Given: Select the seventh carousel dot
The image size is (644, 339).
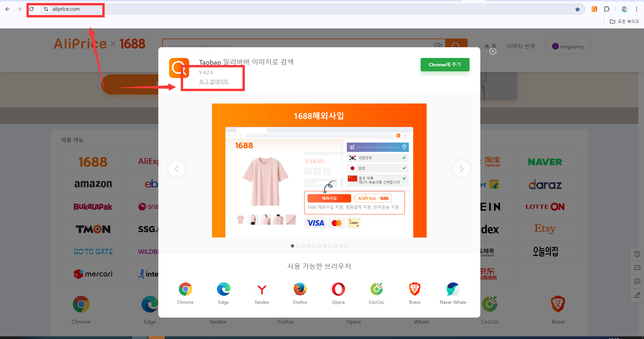Looking at the screenshot, I should click(x=325, y=246).
